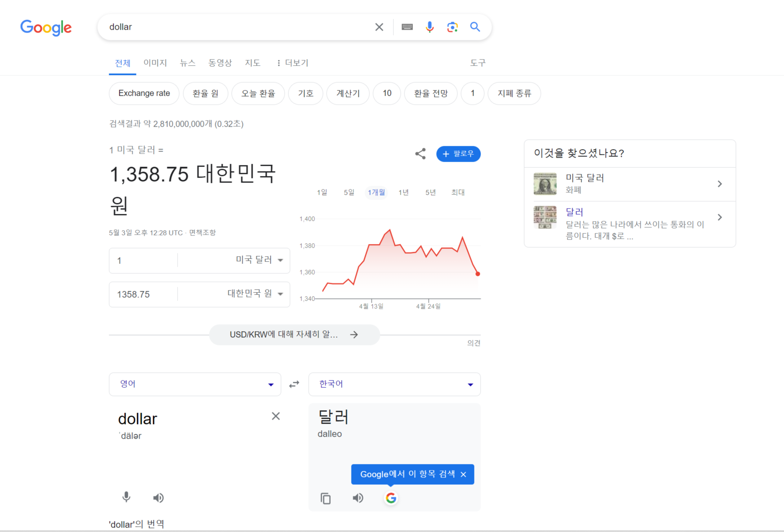
Task: Select the 환율 원 chip
Action: point(205,93)
